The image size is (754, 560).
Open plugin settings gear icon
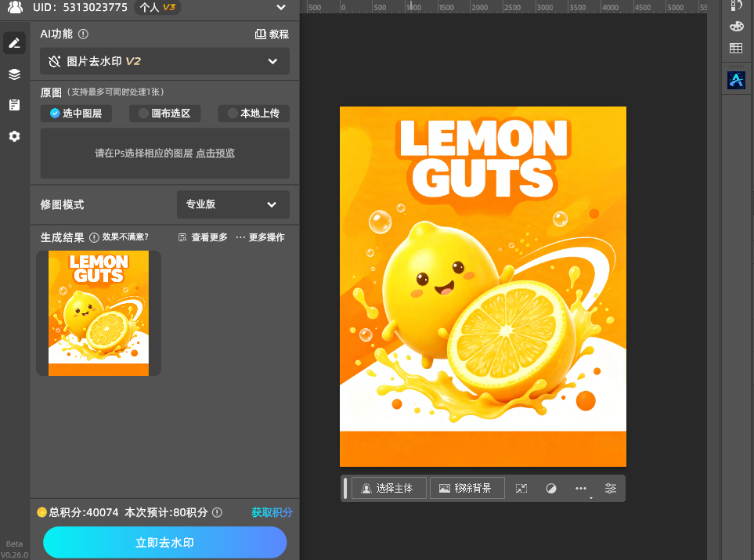(x=14, y=136)
